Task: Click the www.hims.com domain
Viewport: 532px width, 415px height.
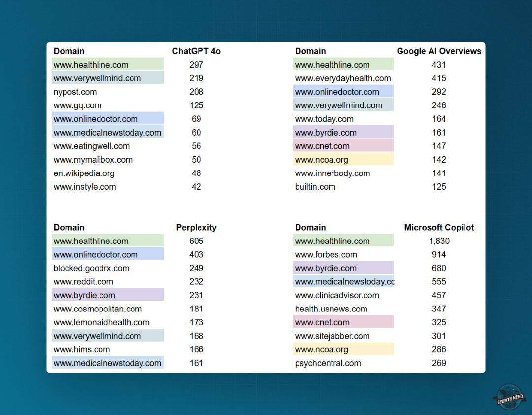Action: tap(81, 349)
